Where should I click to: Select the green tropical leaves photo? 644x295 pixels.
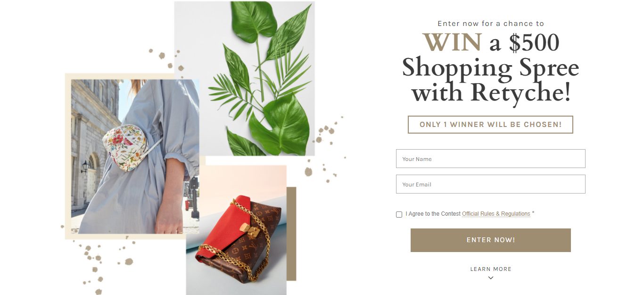coord(244,78)
